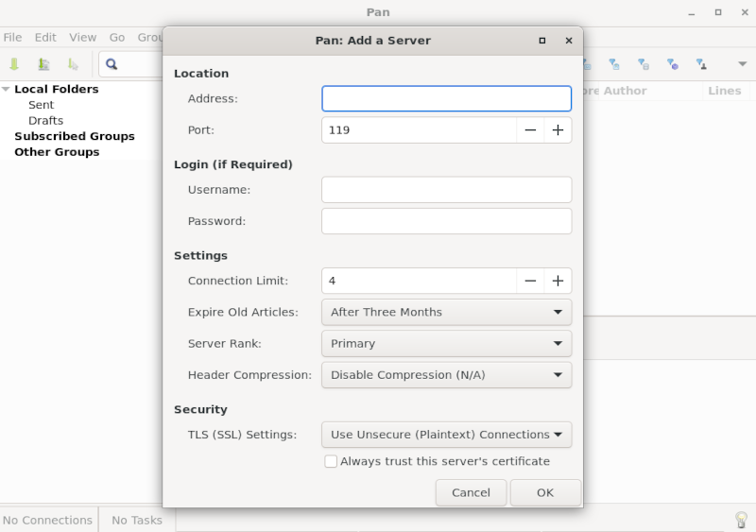
Task: Open the File menu
Action: click(x=12, y=37)
